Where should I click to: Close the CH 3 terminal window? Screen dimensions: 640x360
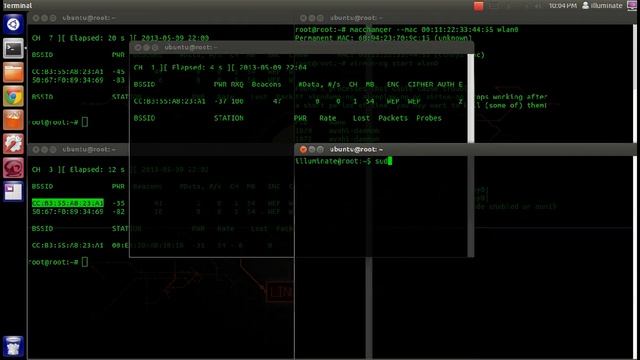click(x=36, y=149)
